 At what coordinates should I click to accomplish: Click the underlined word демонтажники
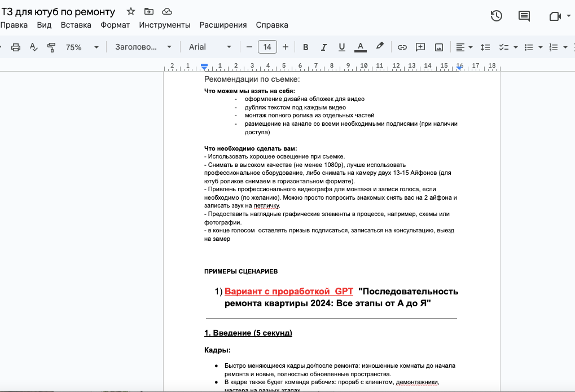(x=416, y=382)
